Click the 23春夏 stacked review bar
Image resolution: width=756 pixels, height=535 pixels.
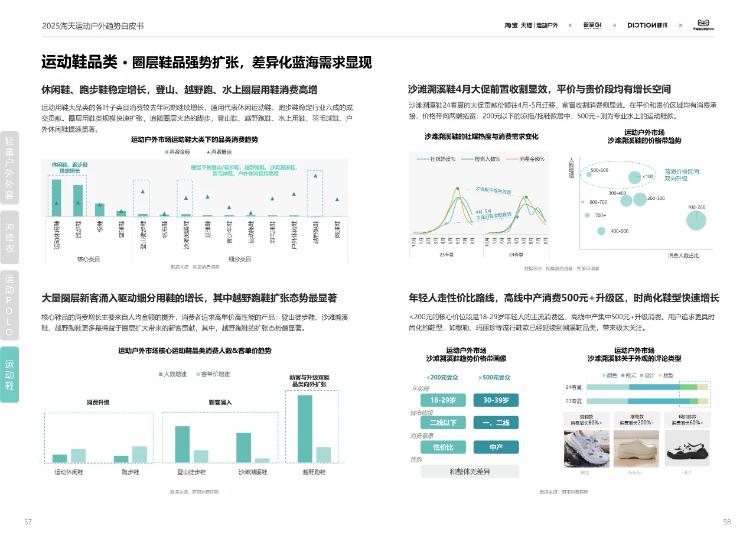[647, 401]
